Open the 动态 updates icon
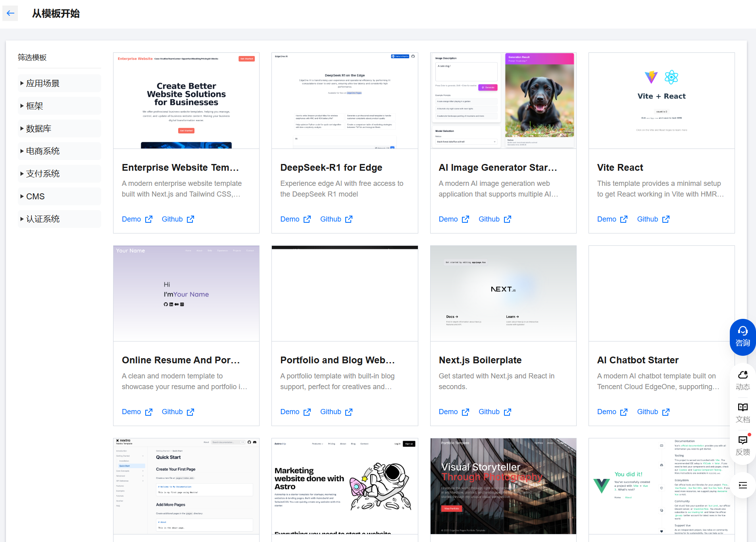The width and height of the screenshot is (756, 542). pos(743,381)
